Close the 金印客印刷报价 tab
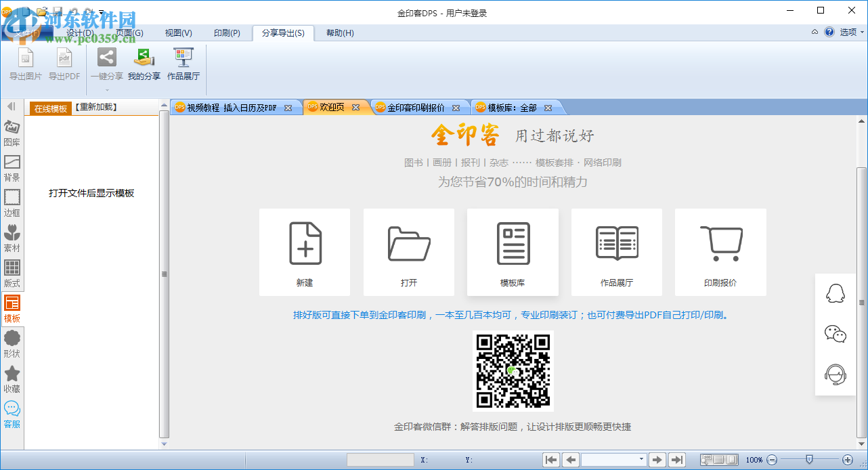Image resolution: width=868 pixels, height=470 pixels. pyautogui.click(x=457, y=107)
